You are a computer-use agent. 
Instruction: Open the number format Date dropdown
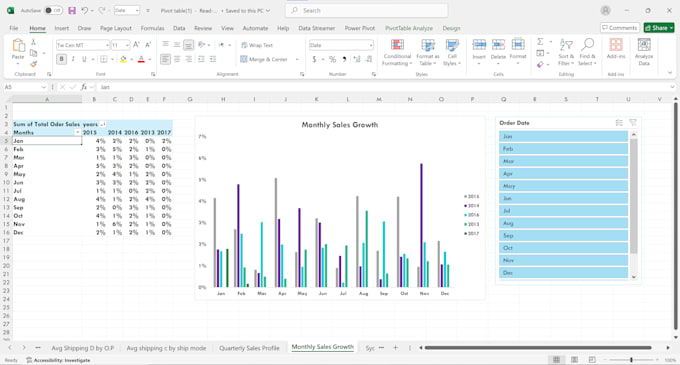tap(371, 45)
